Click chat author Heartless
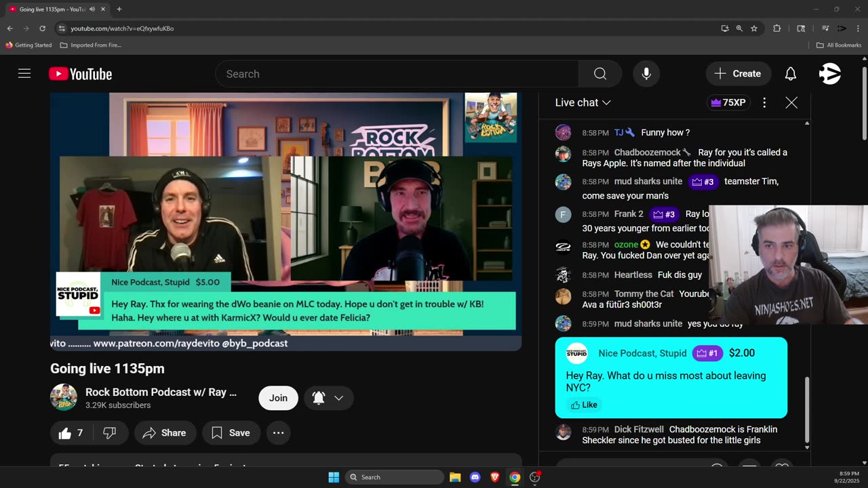868x488 pixels. click(x=633, y=275)
